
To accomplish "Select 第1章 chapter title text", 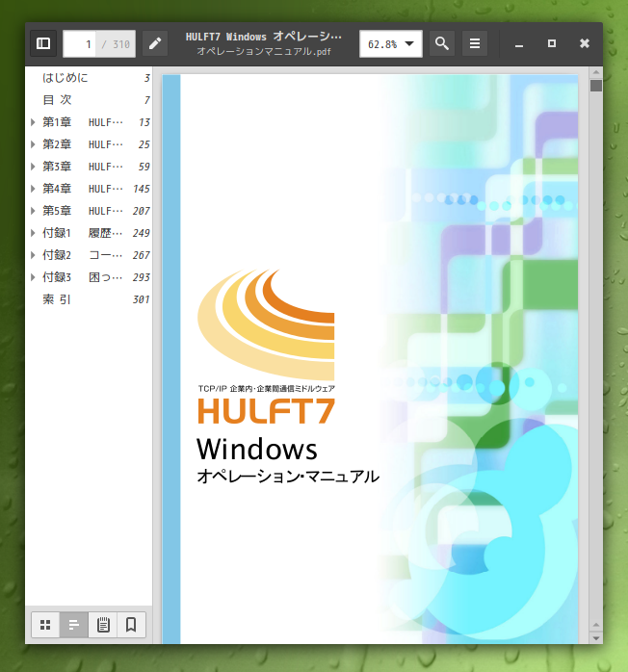I will point(83,122).
